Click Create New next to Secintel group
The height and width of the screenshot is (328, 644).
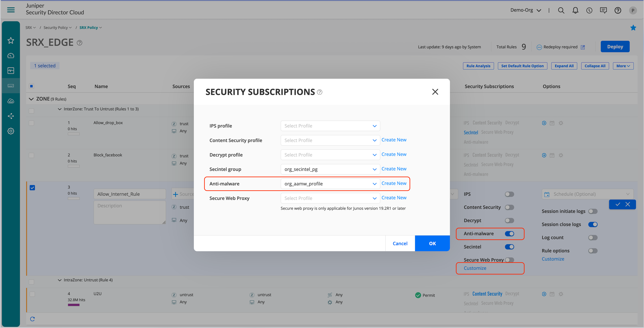coord(394,169)
